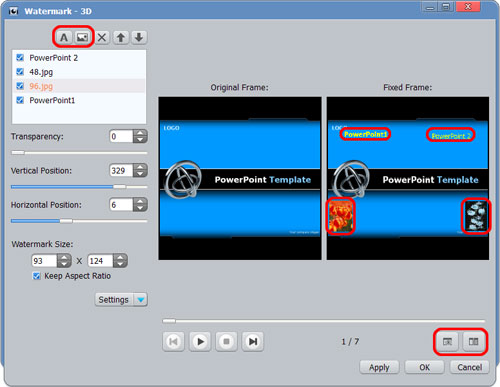Increase the watermark height value
This screenshot has width=500, height=387.
pos(120,257)
